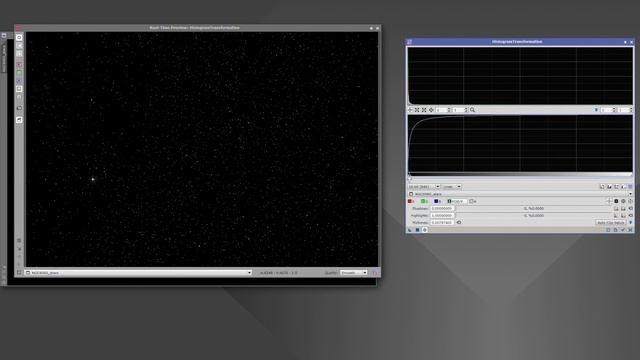Click the Auto Clip Setup button
This screenshot has width=640, height=360.
(611, 223)
